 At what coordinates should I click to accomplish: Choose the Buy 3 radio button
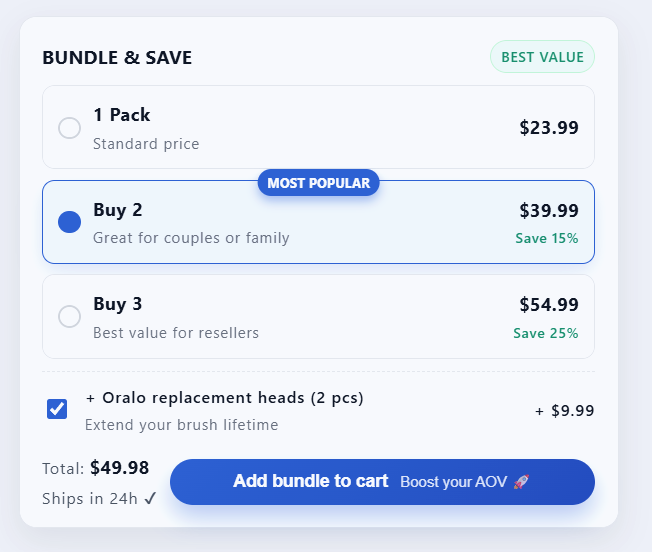69,316
